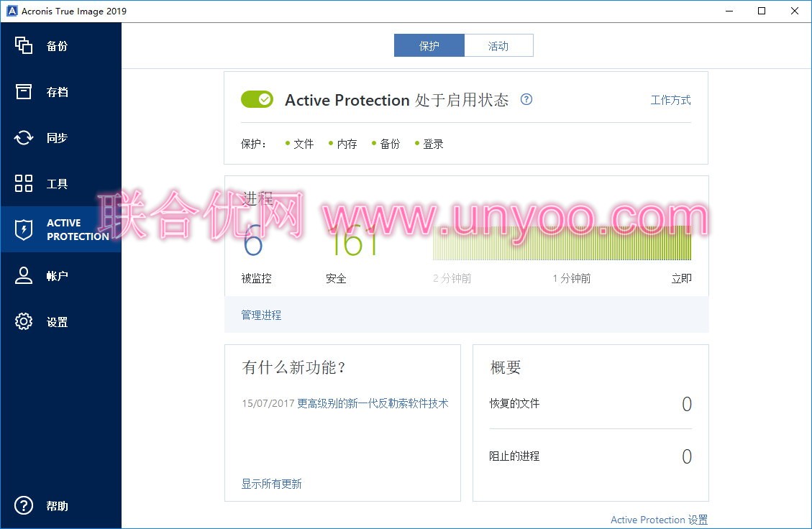This screenshot has width=812, height=529.
Task: Click the 内存 protection item
Action: [343, 144]
